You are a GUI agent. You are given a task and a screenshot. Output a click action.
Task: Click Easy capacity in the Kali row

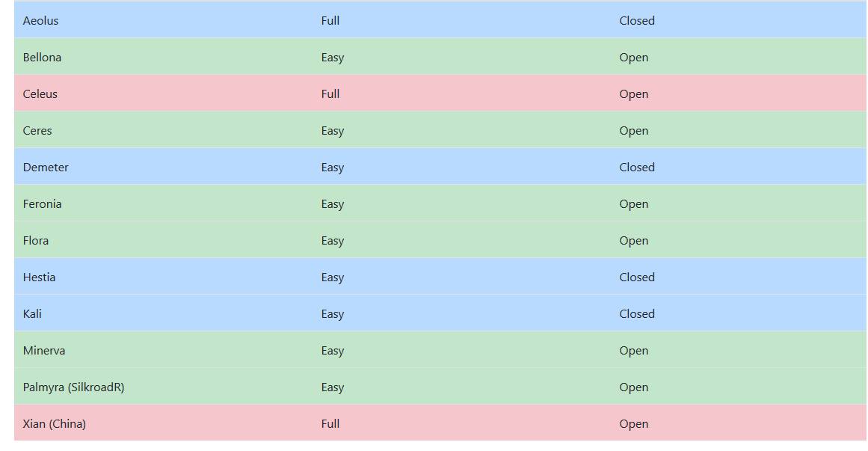pos(333,314)
